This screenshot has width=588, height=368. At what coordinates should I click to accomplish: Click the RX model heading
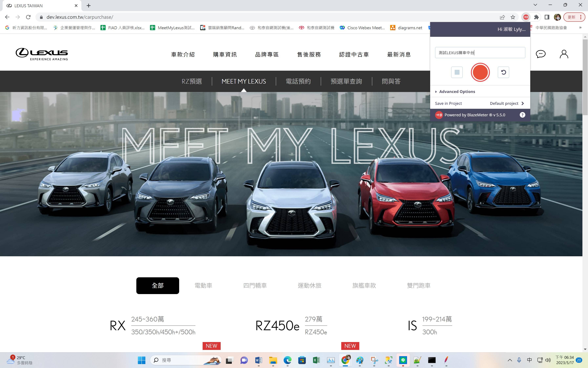[118, 326]
